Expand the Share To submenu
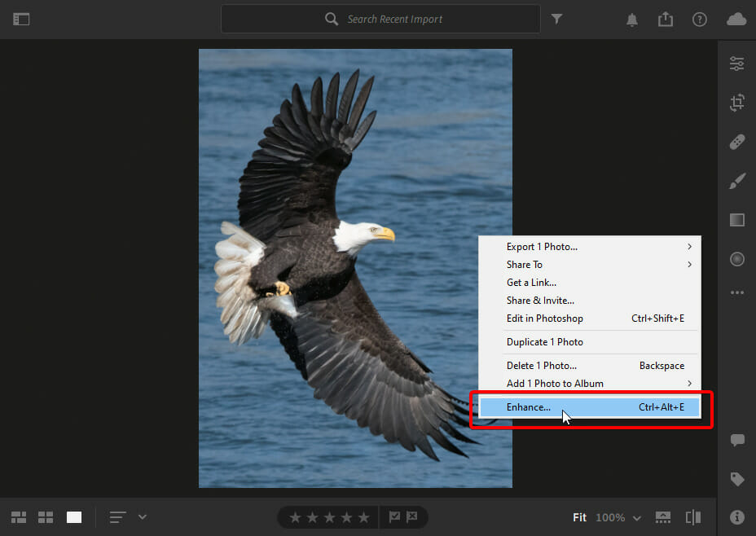This screenshot has width=756, height=536. point(524,264)
